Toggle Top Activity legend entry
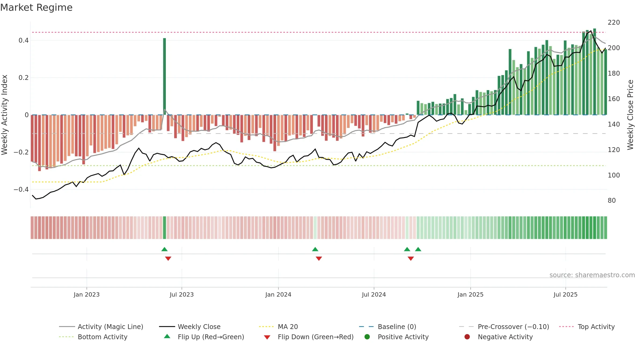This screenshot has height=362, width=644. [x=587, y=327]
